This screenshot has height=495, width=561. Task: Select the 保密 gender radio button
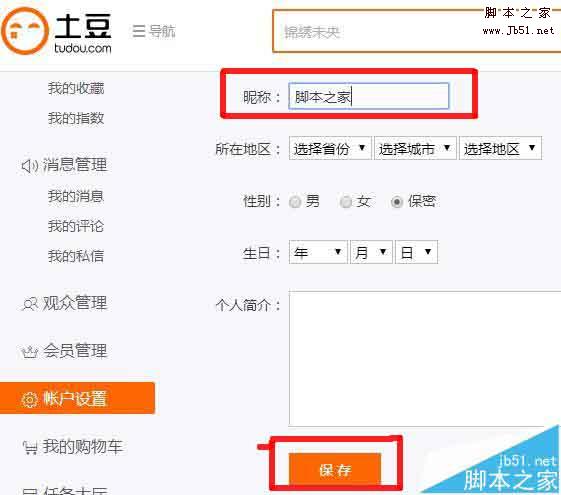tap(397, 202)
